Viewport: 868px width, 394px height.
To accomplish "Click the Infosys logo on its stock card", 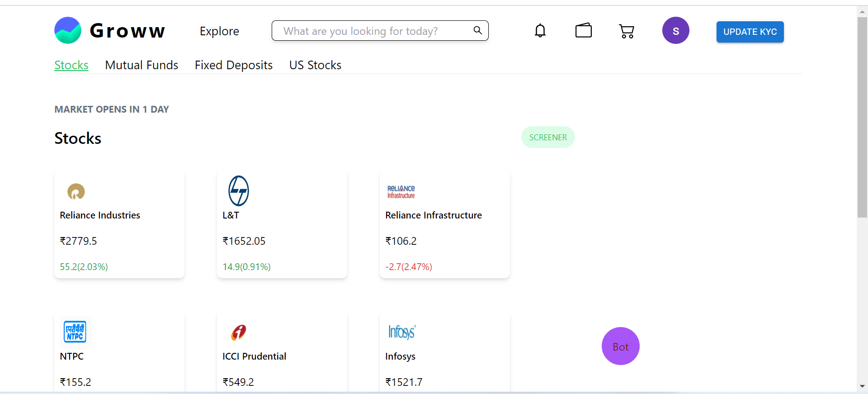I will (401, 332).
